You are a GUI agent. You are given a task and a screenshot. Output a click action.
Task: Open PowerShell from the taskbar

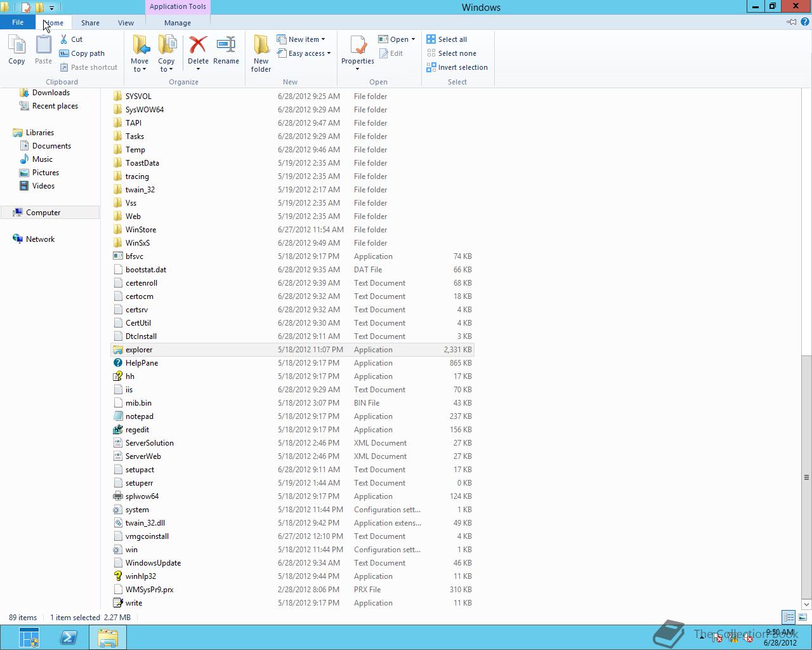(x=69, y=637)
